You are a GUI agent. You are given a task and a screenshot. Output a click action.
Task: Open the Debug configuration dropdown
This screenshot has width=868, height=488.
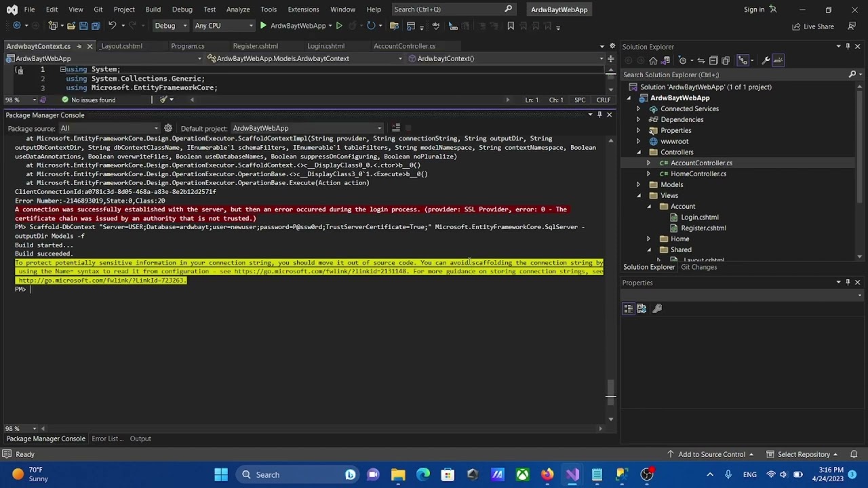tap(171, 26)
